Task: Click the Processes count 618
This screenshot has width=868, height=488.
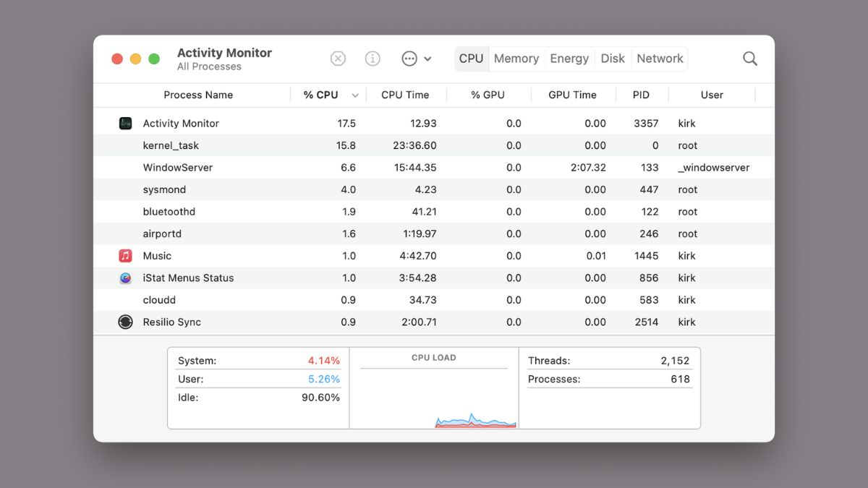Action: click(680, 379)
